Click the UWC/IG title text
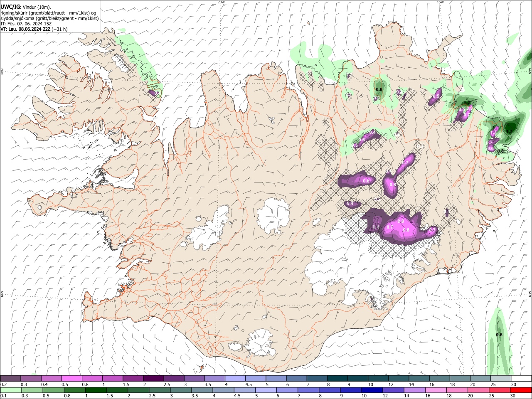The image size is (532, 399). [x=10, y=7]
